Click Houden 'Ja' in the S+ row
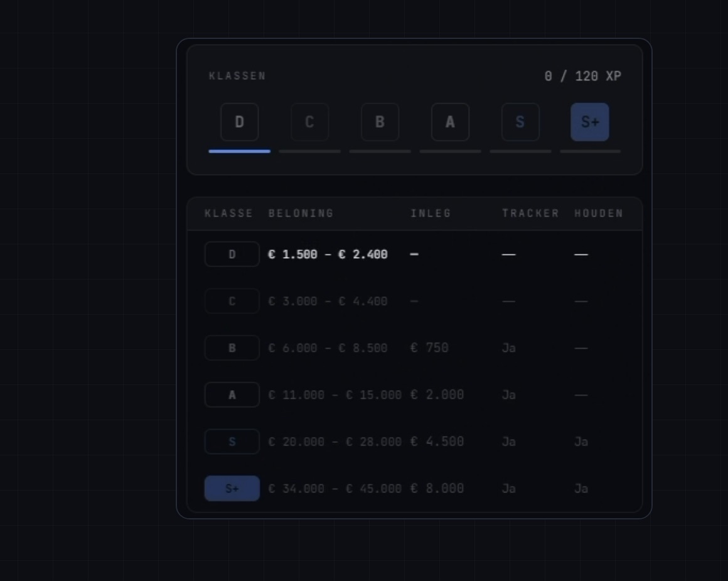Viewport: 728px width, 581px height. (x=581, y=489)
